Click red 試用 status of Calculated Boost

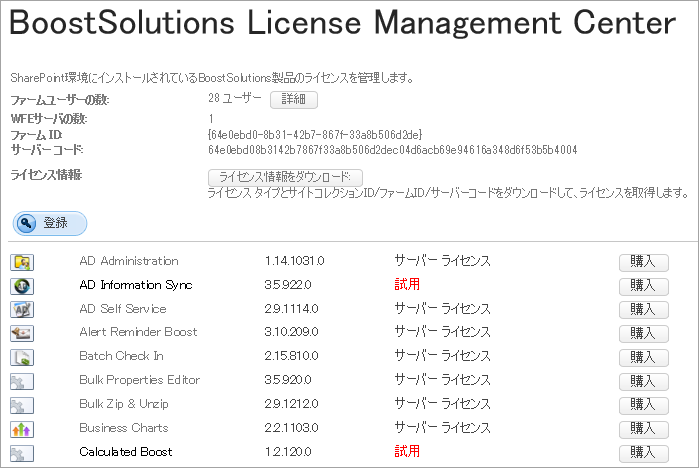[407, 451]
